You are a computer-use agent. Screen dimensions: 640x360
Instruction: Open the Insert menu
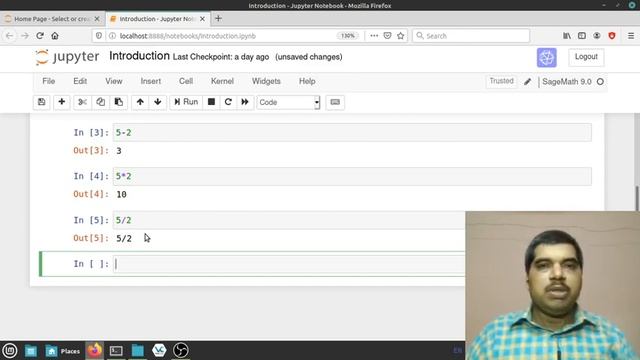click(x=151, y=81)
